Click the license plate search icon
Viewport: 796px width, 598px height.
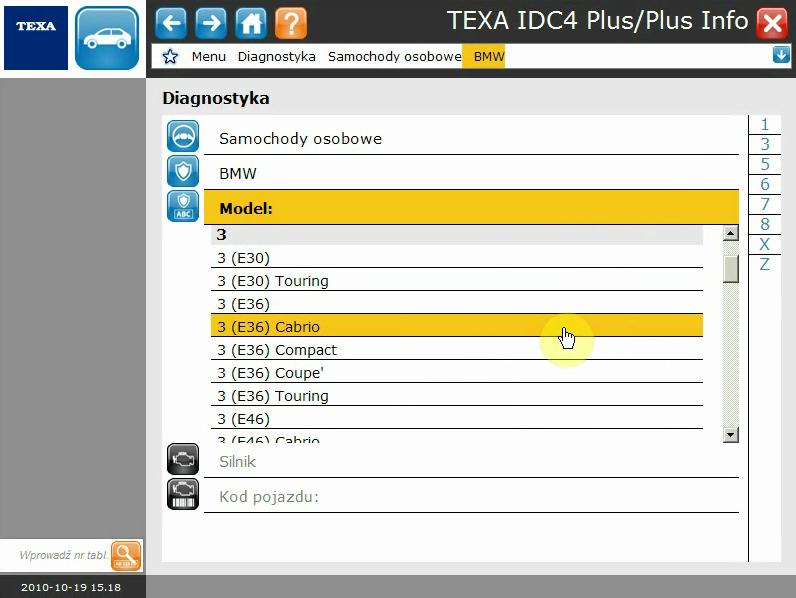(x=126, y=555)
